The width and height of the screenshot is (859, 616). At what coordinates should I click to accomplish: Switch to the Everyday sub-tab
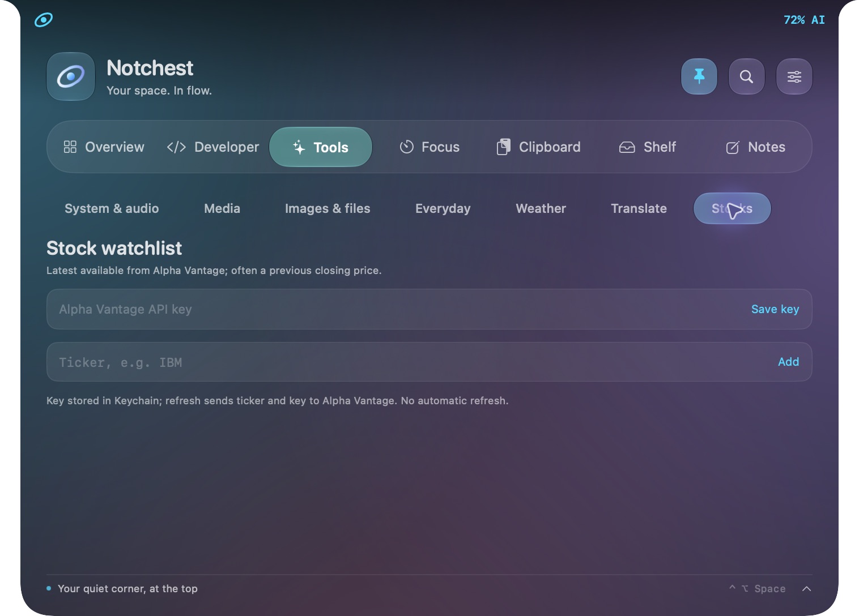[x=443, y=208]
